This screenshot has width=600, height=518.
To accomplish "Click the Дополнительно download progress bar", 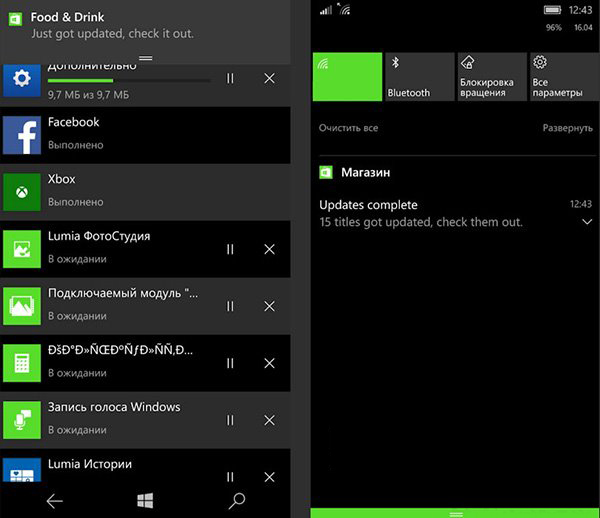I will 129,80.
